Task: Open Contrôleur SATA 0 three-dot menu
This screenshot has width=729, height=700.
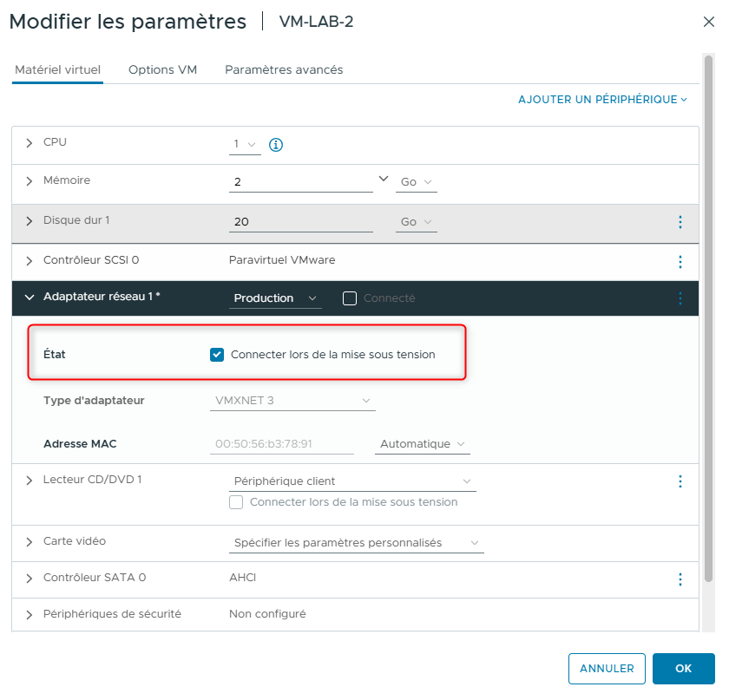Action: click(680, 579)
